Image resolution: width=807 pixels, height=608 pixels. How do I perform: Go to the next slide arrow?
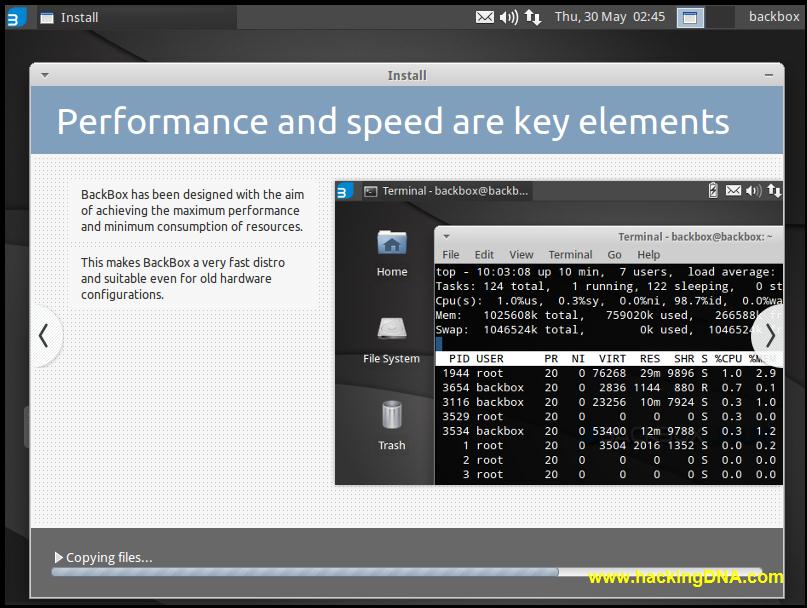[769, 336]
